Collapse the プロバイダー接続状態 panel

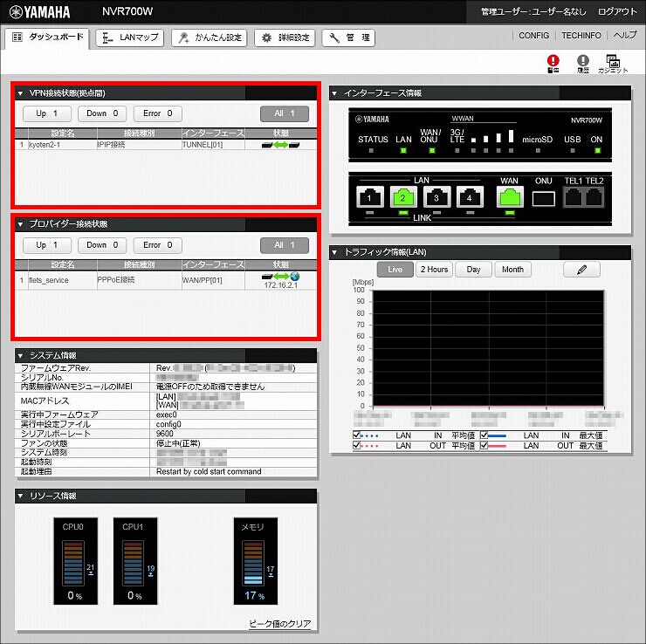click(20, 224)
